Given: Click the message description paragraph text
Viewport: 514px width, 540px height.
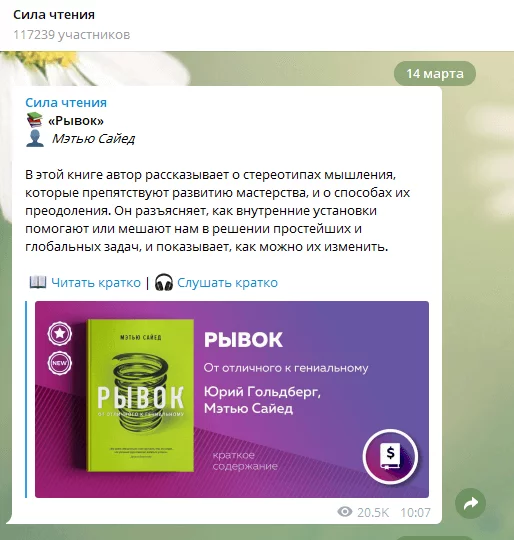Looking at the screenshot, I should (x=218, y=211).
